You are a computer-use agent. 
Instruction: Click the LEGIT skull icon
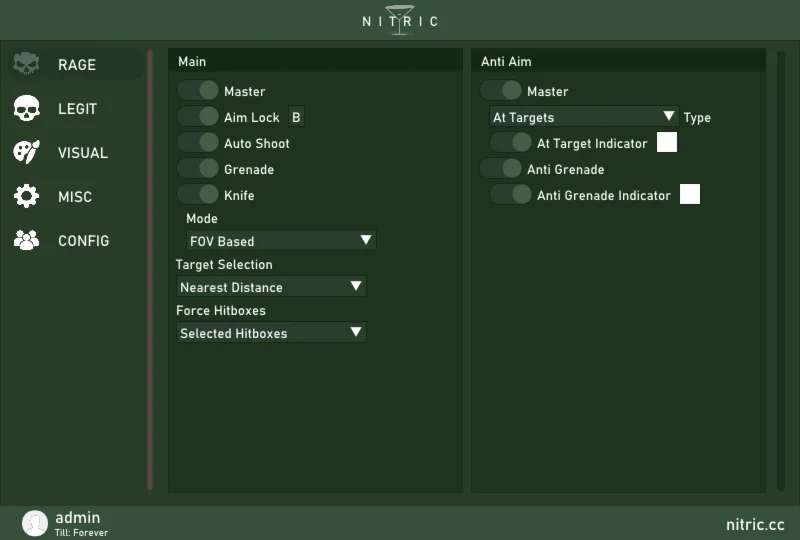click(x=26, y=109)
